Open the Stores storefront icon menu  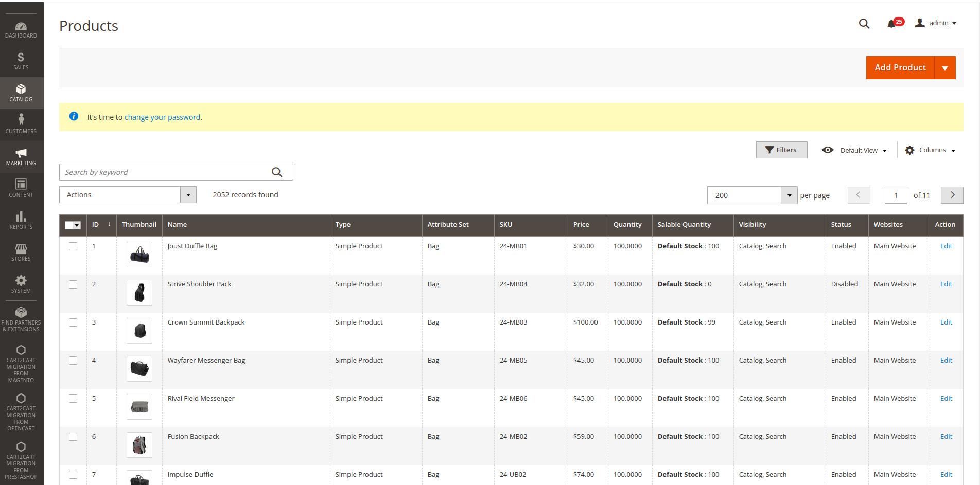[x=21, y=253]
